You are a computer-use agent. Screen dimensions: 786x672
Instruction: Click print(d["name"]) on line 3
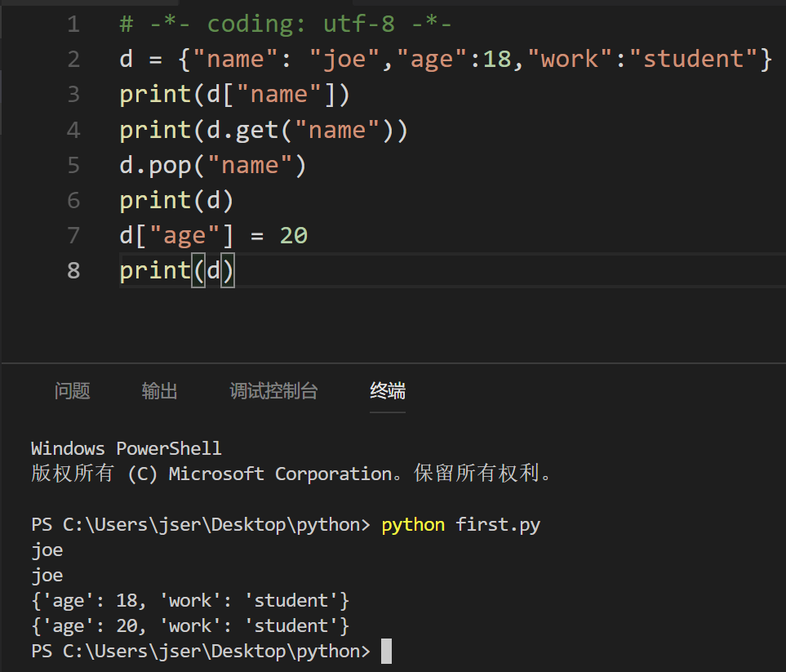[x=234, y=94]
